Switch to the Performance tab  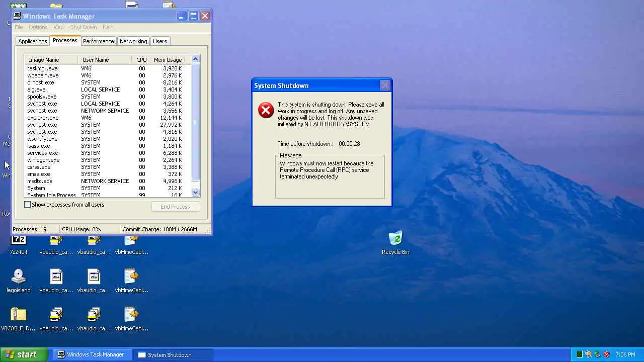click(x=98, y=41)
